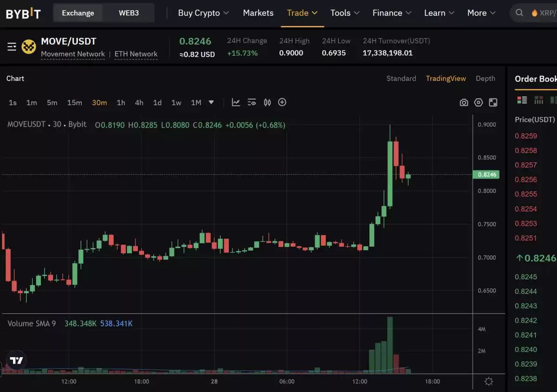Switch to Exchange mode
The width and height of the screenshot is (557, 392).
click(78, 13)
